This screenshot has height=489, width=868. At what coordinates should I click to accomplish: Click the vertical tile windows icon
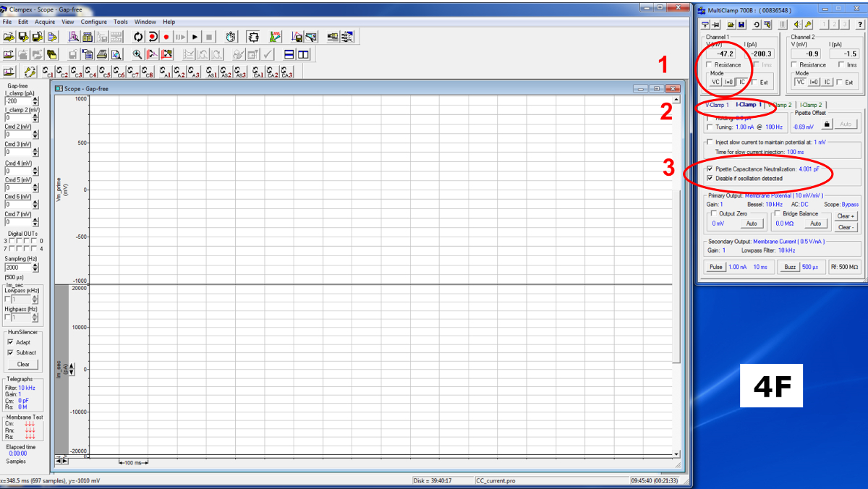[303, 54]
